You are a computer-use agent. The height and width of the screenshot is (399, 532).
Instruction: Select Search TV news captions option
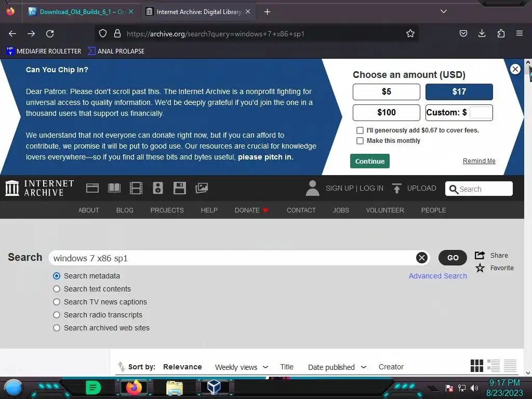tap(57, 302)
